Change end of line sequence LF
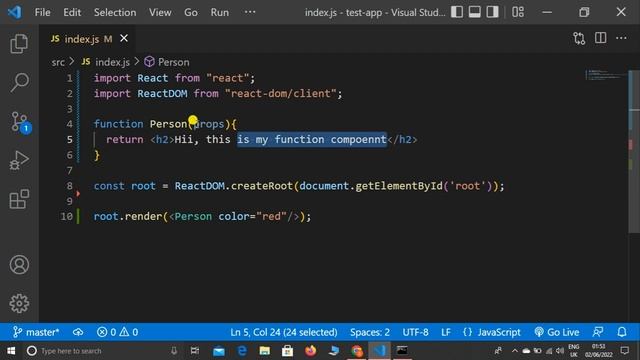 point(446,332)
